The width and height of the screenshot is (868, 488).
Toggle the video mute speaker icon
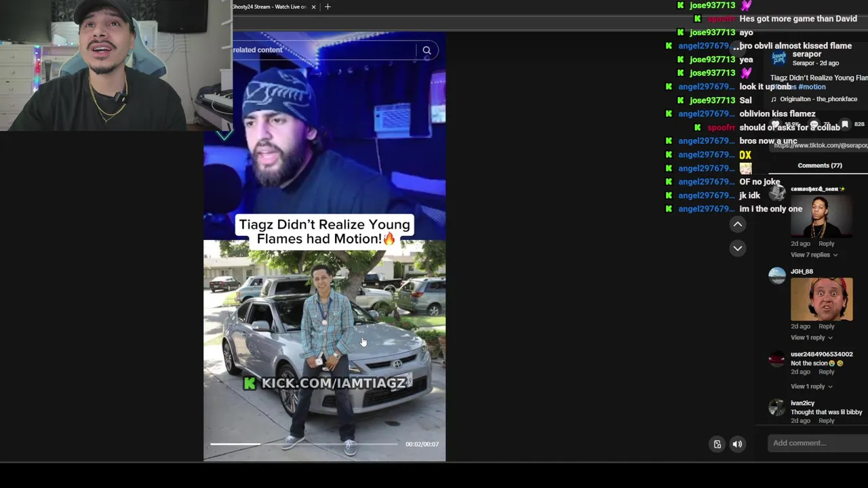click(737, 444)
